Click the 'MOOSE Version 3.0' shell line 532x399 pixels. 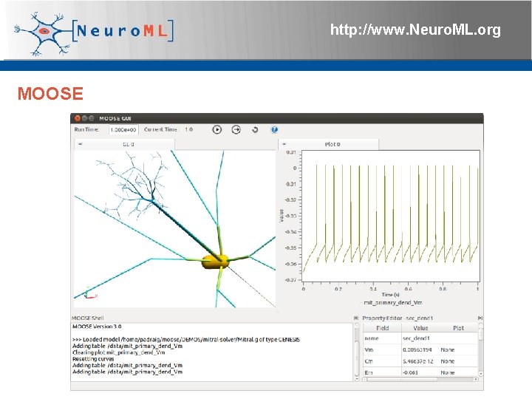point(97,327)
